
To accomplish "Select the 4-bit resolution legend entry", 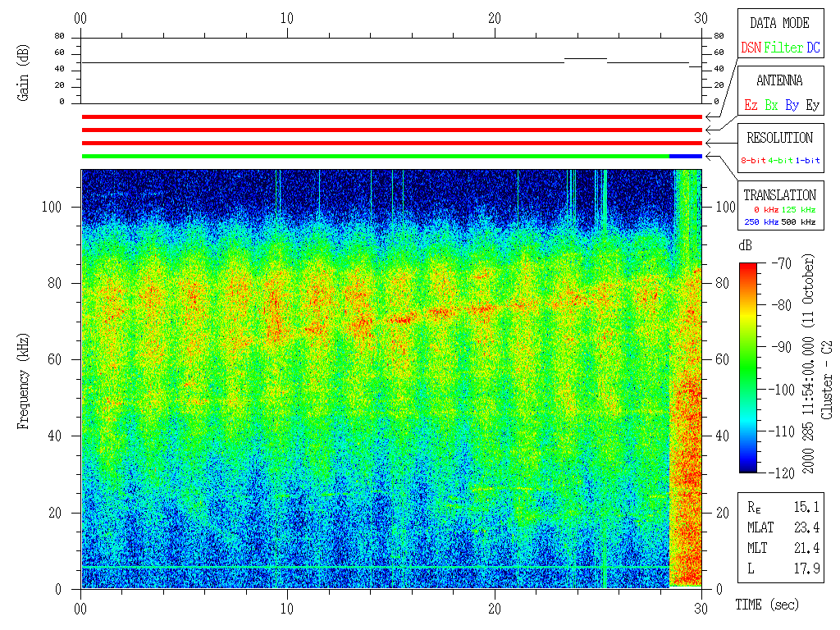I will 782,160.
